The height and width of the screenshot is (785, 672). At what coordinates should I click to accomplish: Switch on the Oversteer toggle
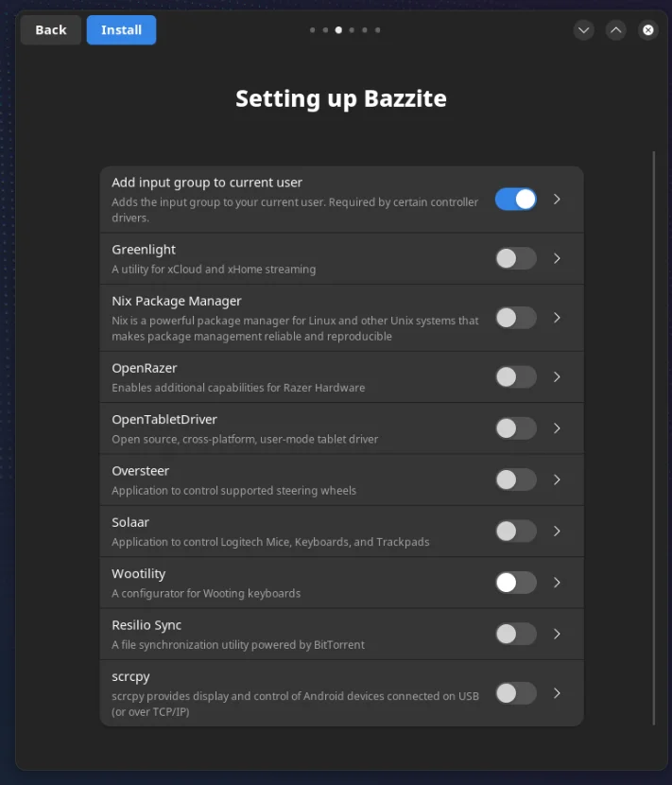point(515,480)
